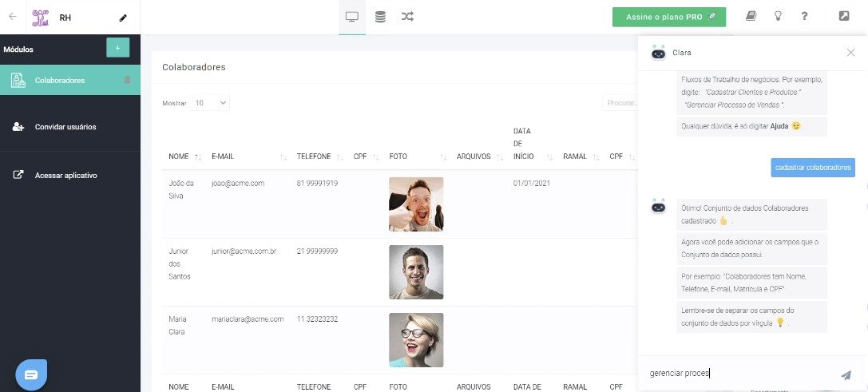
Task: Click the Colaboradores table heading
Action: (194, 67)
